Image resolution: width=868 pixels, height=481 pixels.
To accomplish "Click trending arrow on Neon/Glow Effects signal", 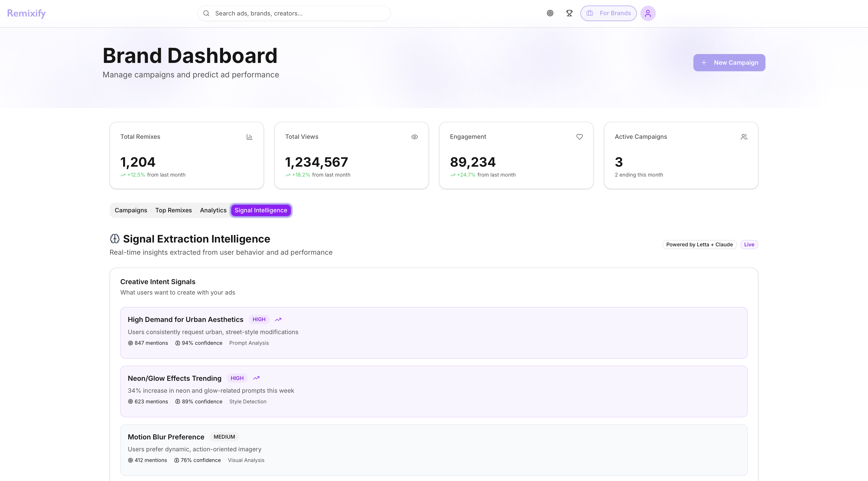I will (x=256, y=378).
